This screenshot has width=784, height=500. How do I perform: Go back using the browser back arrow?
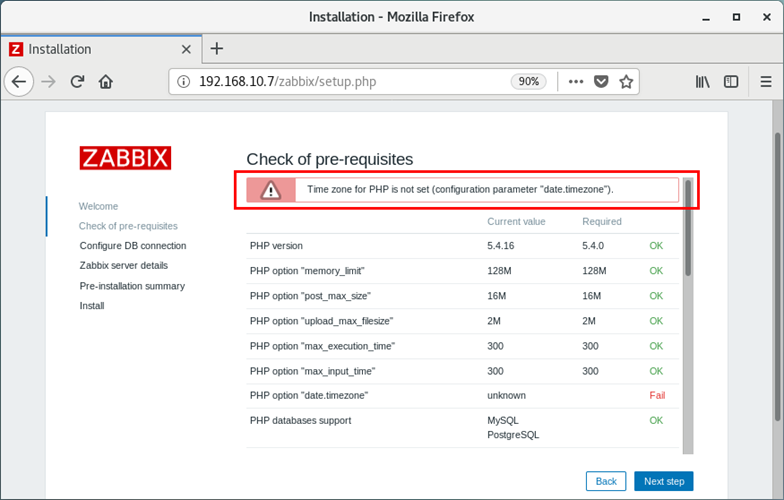[x=19, y=82]
